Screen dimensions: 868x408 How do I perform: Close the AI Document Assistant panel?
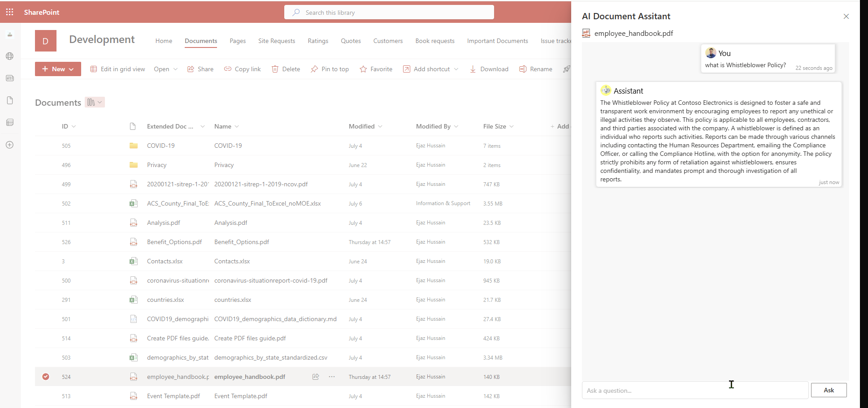[x=846, y=17]
